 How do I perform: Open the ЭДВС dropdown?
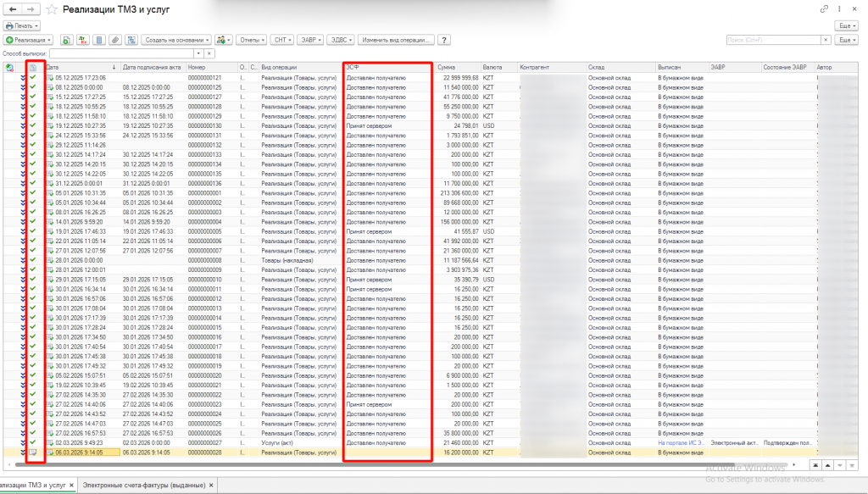click(x=341, y=40)
